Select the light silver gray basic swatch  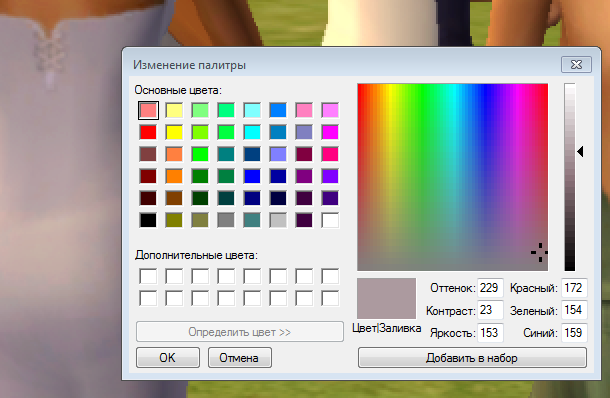click(278, 220)
